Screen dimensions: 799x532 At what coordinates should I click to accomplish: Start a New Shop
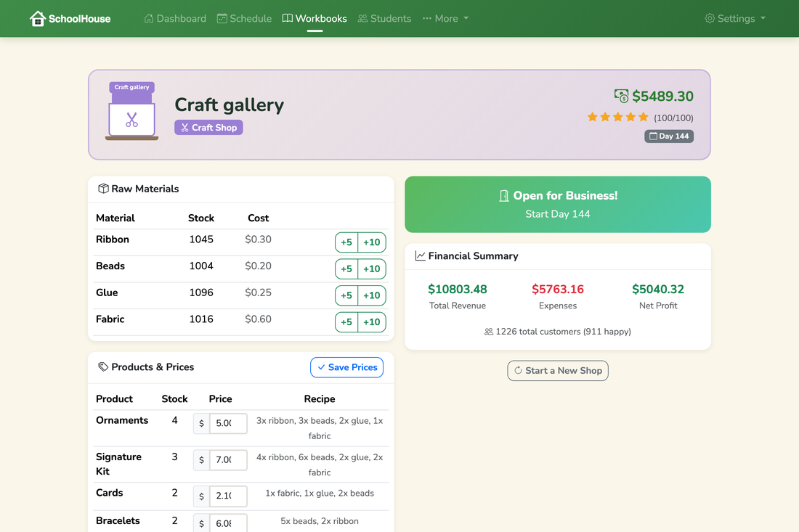pos(557,371)
